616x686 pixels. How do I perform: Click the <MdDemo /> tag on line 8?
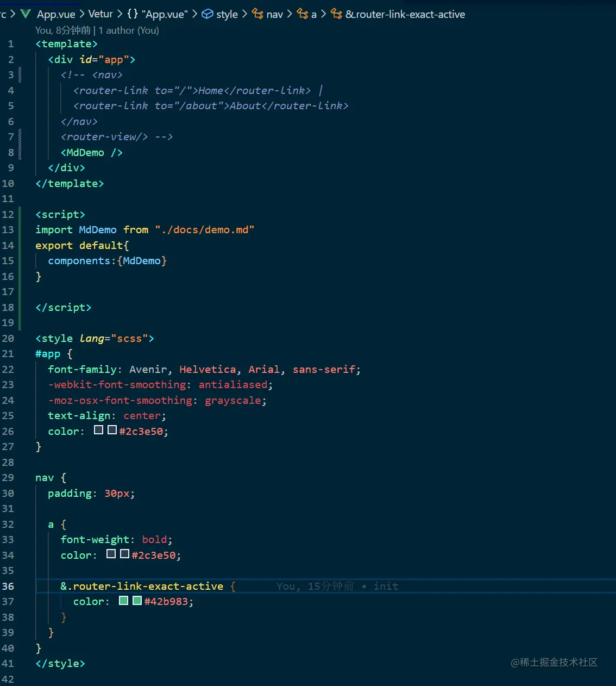(x=92, y=153)
